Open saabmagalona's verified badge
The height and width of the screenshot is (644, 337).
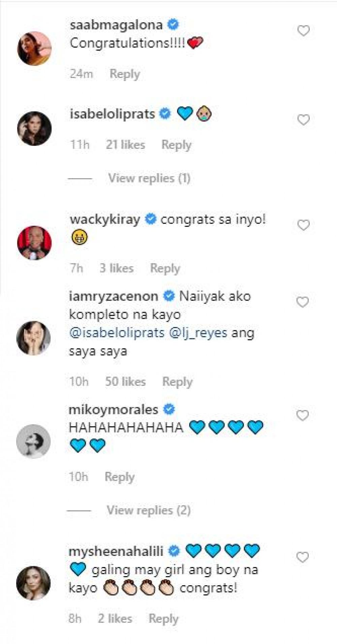coord(173,25)
